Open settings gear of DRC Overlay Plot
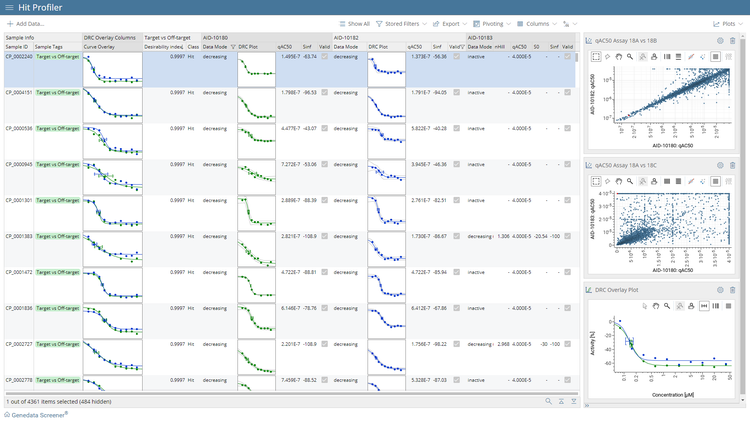 coord(720,290)
